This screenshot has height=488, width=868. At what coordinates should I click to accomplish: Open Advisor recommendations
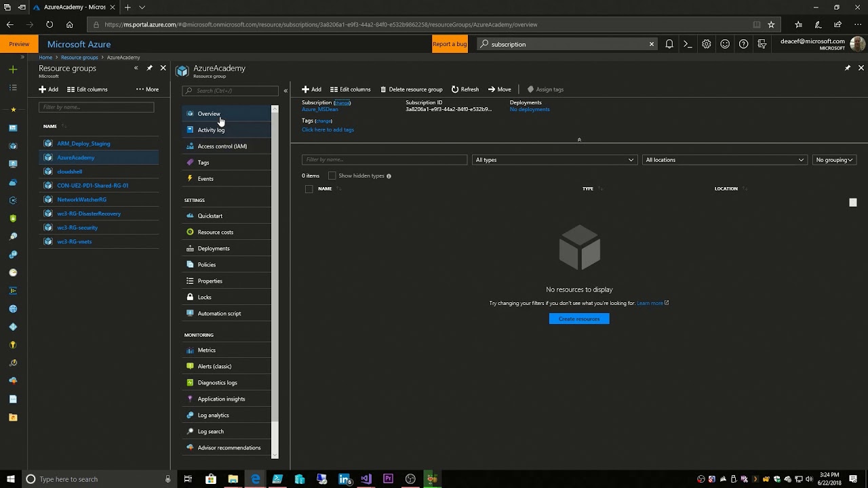point(227,447)
